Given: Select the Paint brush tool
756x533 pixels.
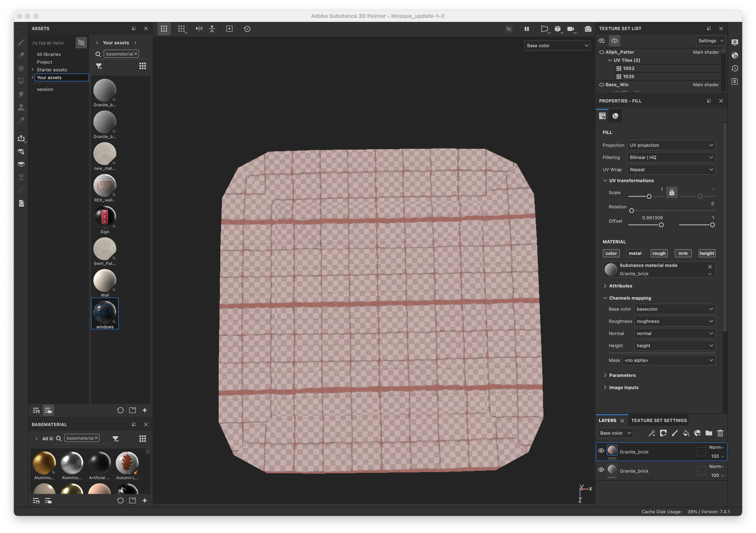Looking at the screenshot, I should [21, 42].
